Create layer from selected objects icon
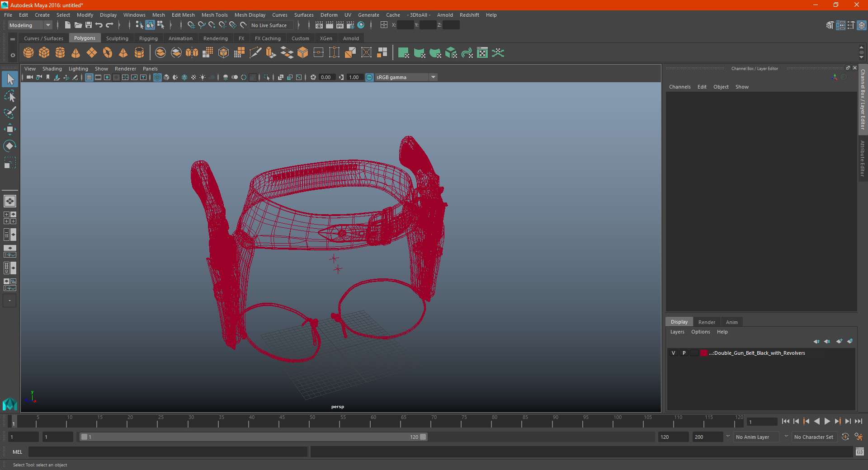 [x=850, y=341]
